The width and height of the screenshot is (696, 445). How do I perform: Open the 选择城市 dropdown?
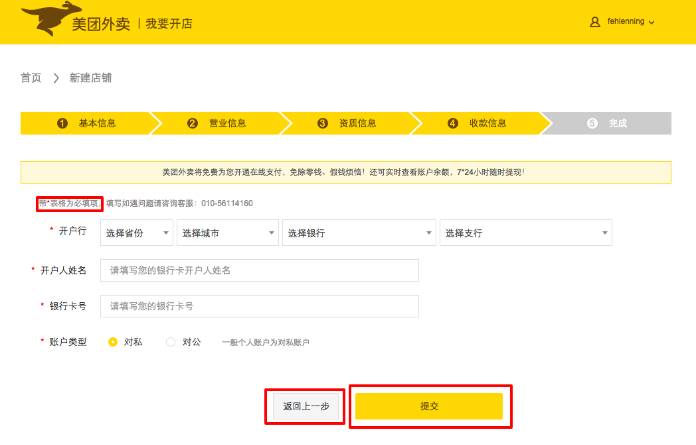pyautogui.click(x=228, y=233)
